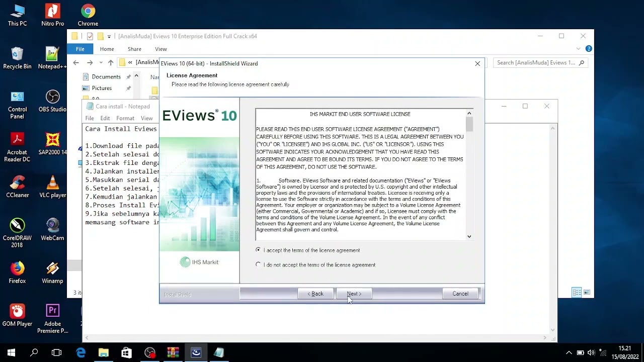Launch VLC player desktop icon
Screen dimensions: 644x362
(52, 187)
